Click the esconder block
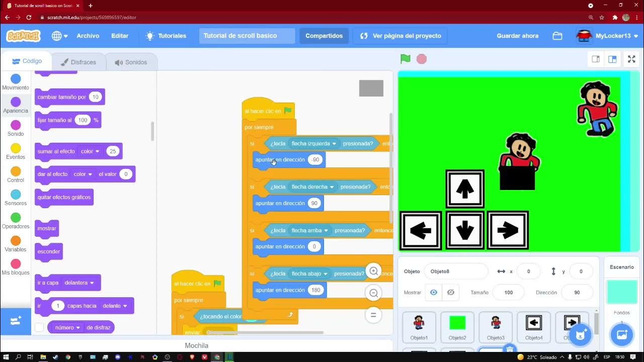This screenshot has width=644, height=362. click(49, 251)
